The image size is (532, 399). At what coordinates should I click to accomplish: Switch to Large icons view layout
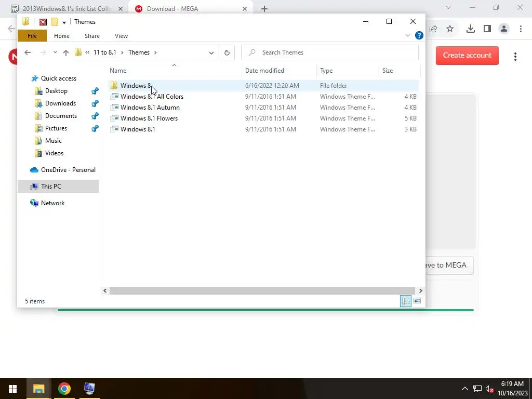[x=417, y=301]
